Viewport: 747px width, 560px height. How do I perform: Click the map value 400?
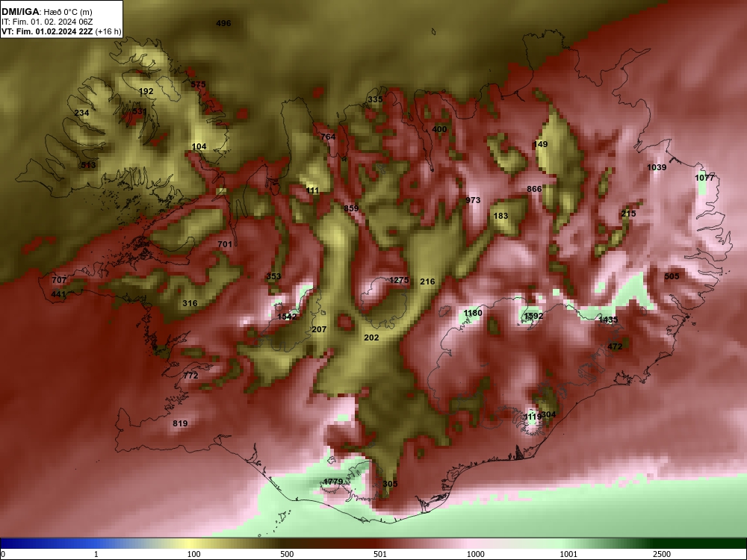pyautogui.click(x=440, y=129)
